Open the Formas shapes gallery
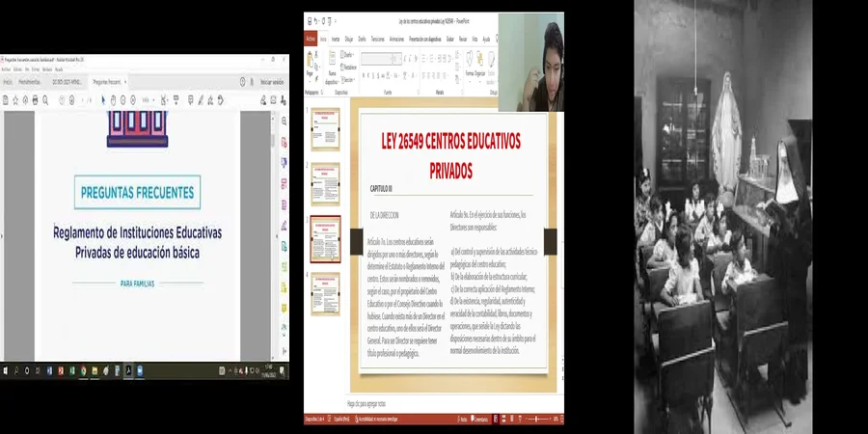 click(470, 66)
